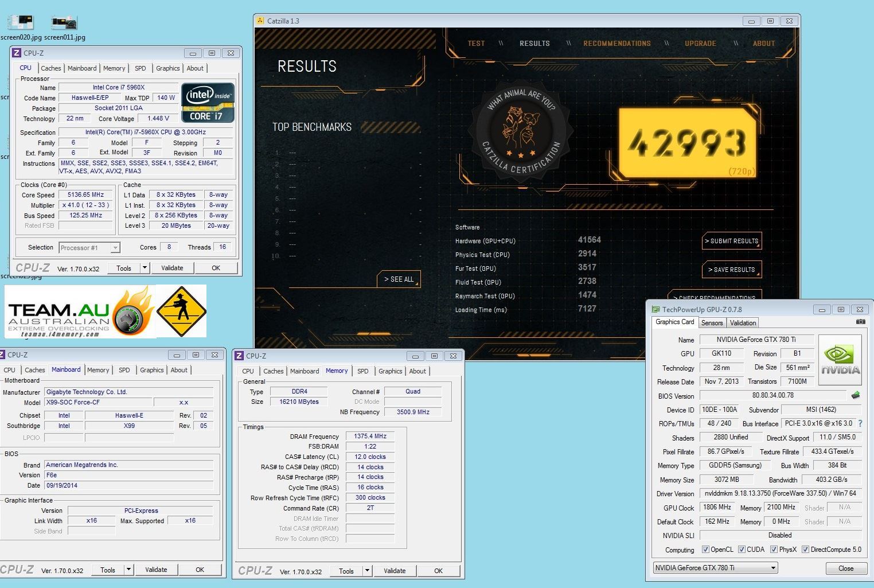Screen dimensions: 874x588
Task: Click the Core Voltage 1.448 V value
Action: point(158,119)
